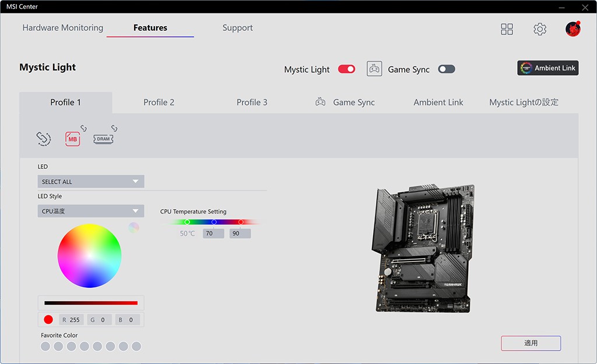The image size is (597, 364).
Task: Click the Game Sync gamepad icon
Action: click(374, 69)
